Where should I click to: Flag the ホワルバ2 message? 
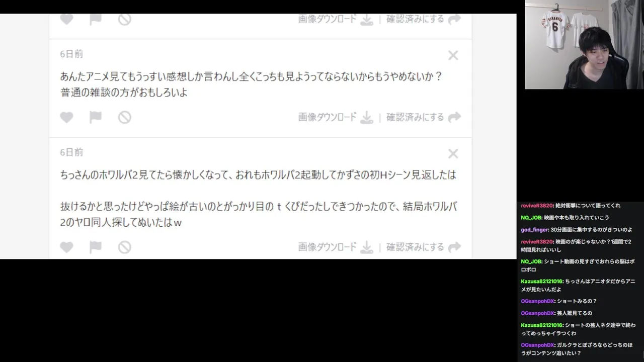[96, 247]
